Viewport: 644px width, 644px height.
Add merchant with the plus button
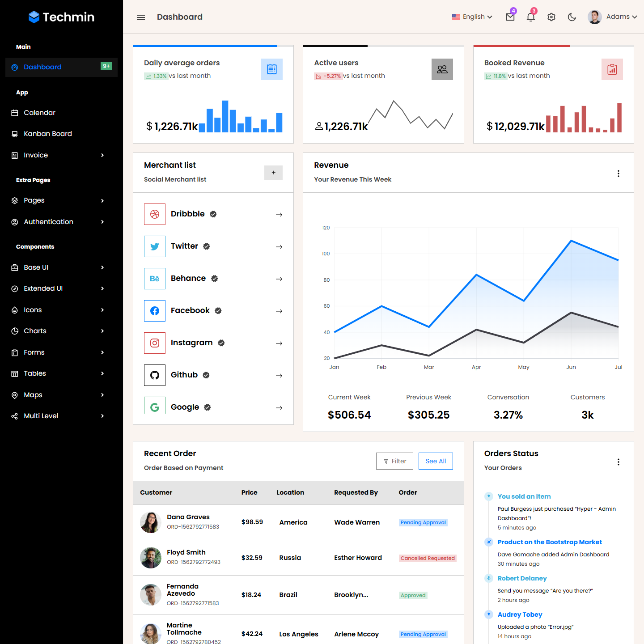tap(273, 173)
